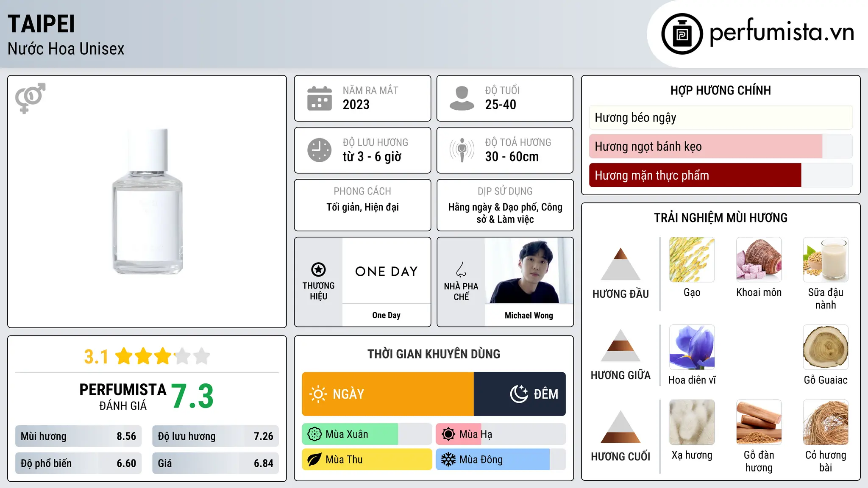Viewport: 868px width, 488px height.
Task: Click the age range value 25-40
Action: (x=501, y=105)
